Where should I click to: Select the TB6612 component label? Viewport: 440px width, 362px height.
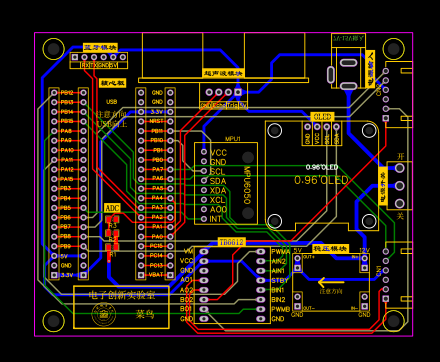coord(232,242)
